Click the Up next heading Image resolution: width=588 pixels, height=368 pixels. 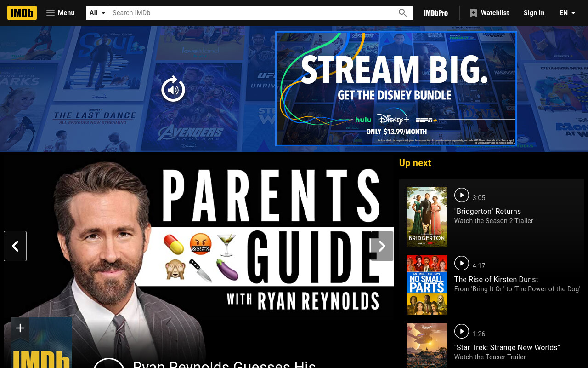point(415,163)
